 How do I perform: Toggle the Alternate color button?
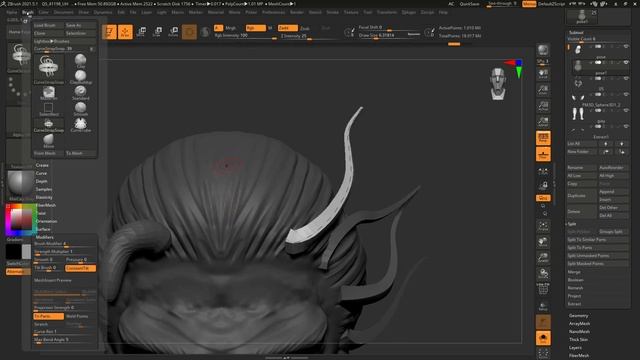pyautogui.click(x=18, y=271)
